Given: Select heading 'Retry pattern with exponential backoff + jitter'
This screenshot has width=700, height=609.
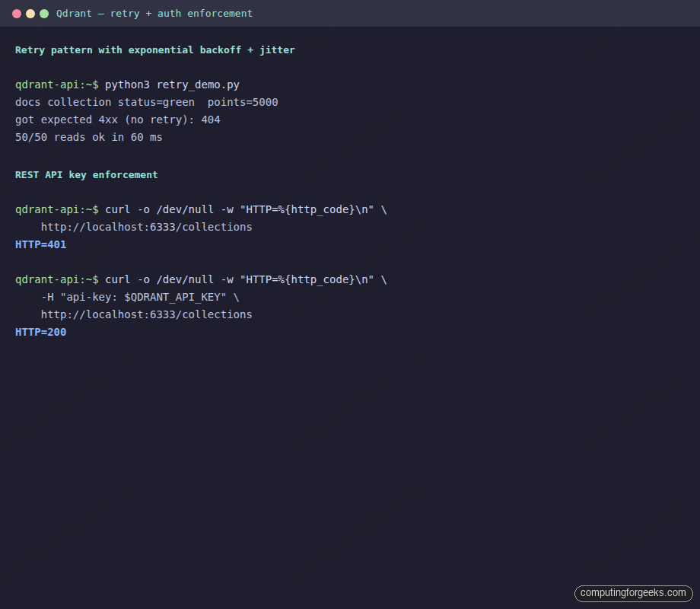Looking at the screenshot, I should click(x=155, y=50).
